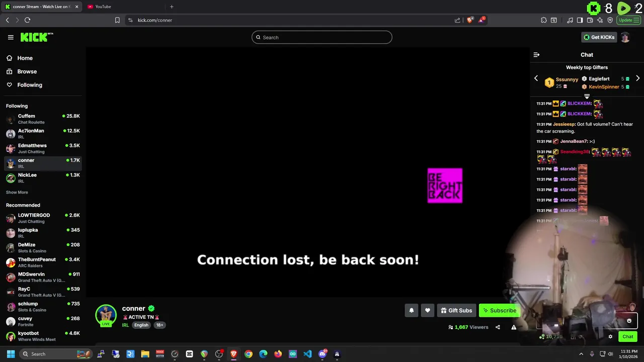
Task: Open Edmatthews' channel in Following list
Action: coord(43,148)
